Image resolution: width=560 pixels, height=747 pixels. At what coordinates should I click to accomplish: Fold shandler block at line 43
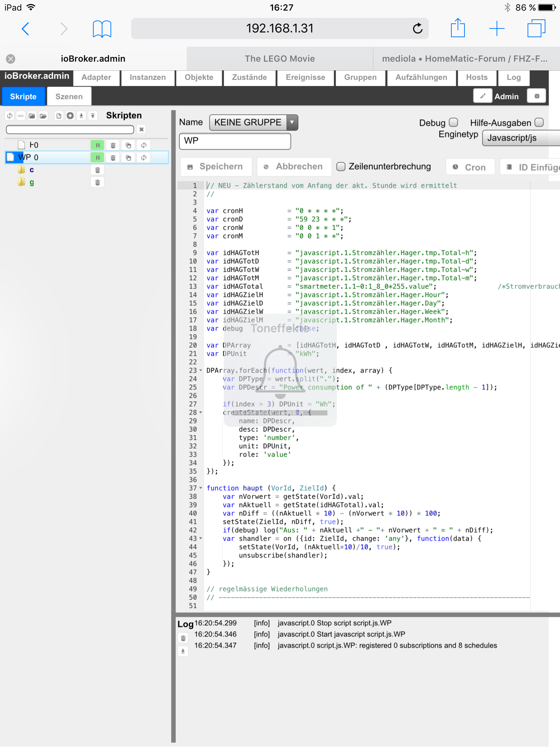[x=201, y=538]
